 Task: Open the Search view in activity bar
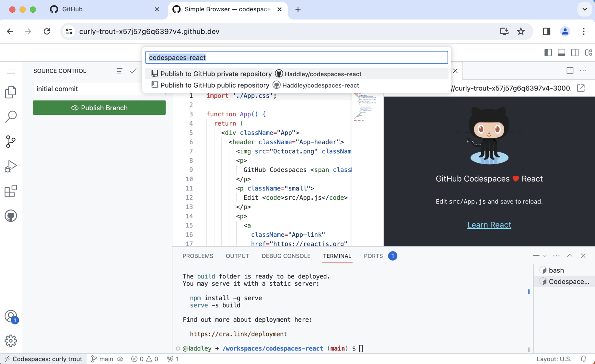(x=11, y=117)
